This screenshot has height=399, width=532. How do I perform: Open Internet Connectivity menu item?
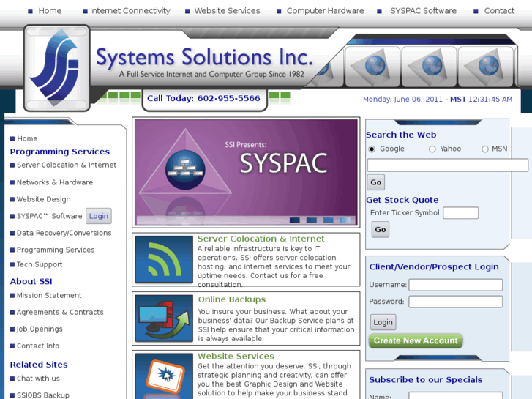(x=130, y=11)
